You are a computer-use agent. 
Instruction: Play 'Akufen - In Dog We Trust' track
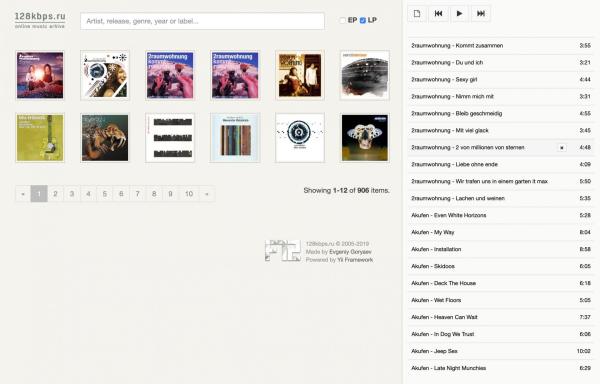pos(501,334)
